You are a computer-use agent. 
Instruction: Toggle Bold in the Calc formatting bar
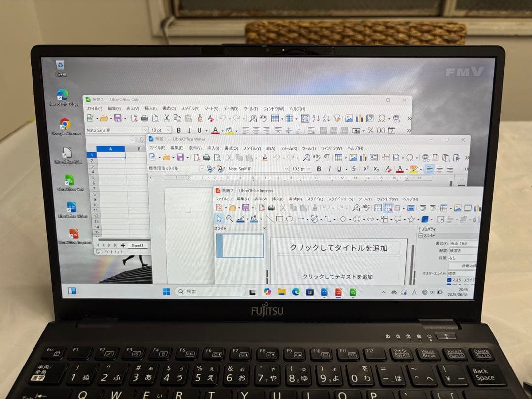coord(179,130)
